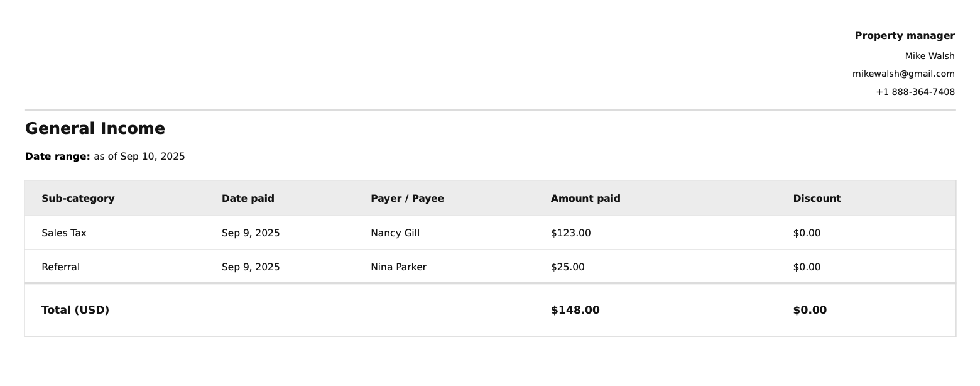Select the $25.00 amount paid cell

(x=567, y=267)
